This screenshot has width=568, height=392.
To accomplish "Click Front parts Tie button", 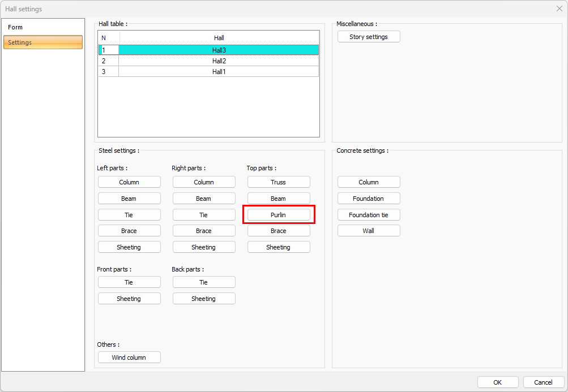I will tap(129, 282).
